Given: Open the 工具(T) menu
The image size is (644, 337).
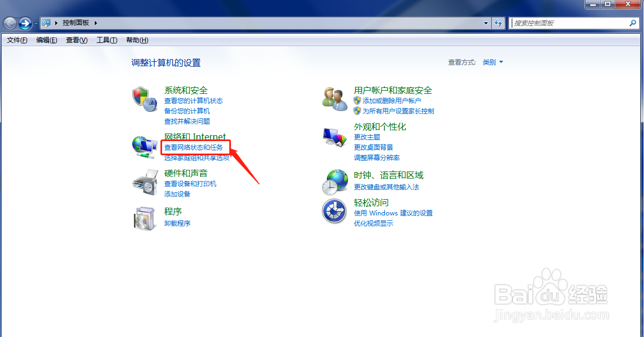Looking at the screenshot, I should click(106, 40).
